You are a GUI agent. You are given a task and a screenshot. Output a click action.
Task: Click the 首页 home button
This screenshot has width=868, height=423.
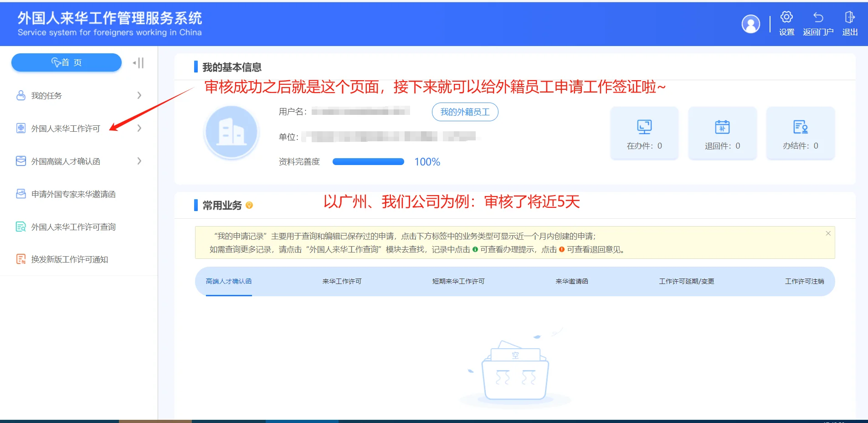coord(67,62)
